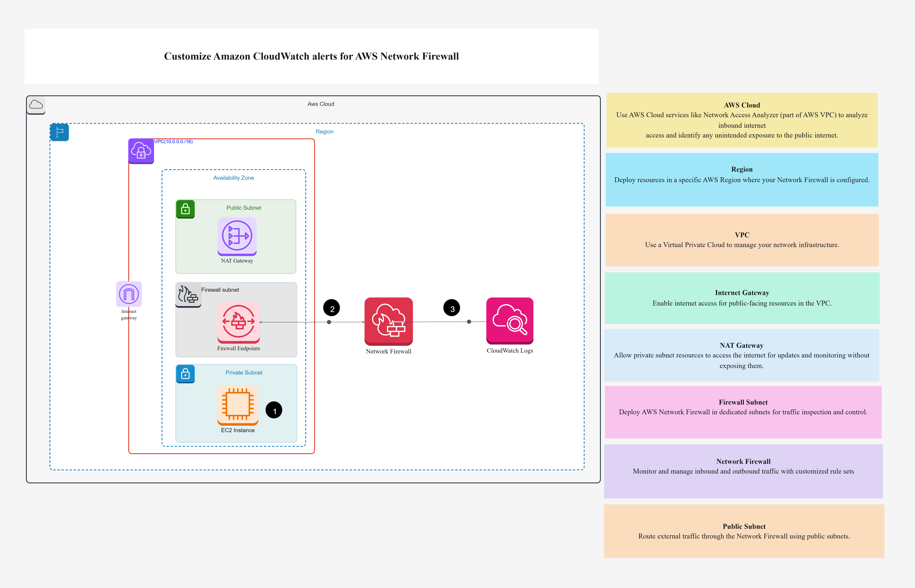
Task: Click the Network Firewall icon
Action: click(388, 321)
